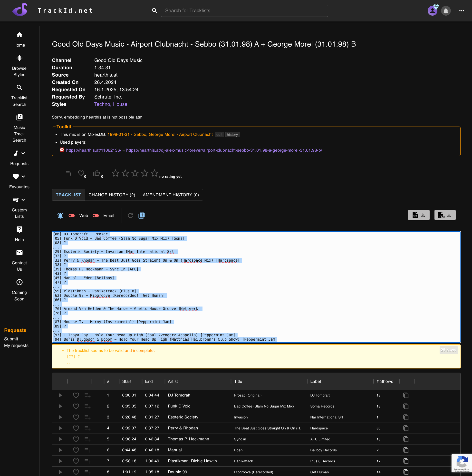The height and width of the screenshot is (476, 472).
Task: Focus the Search for Tracklists field
Action: pyautogui.click(x=244, y=10)
